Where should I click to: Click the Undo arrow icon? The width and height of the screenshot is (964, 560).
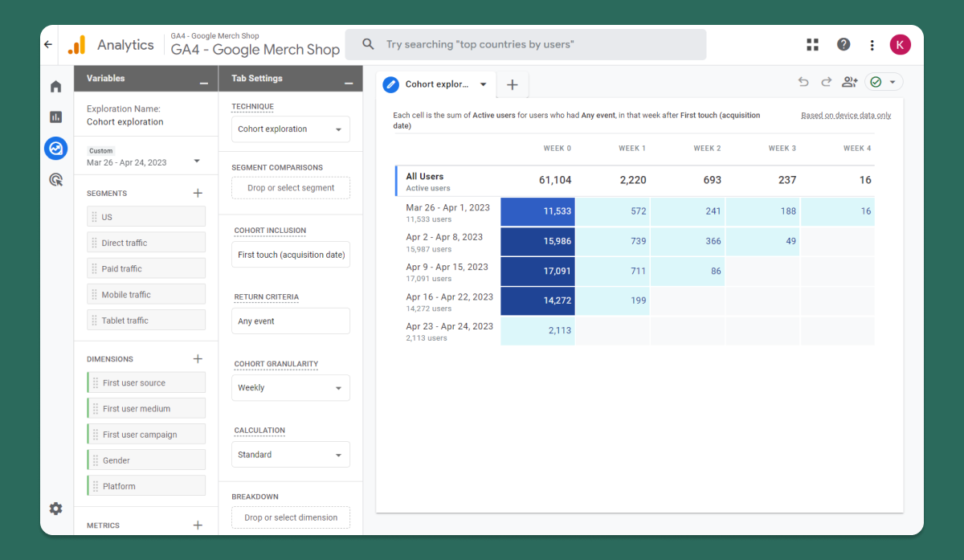(803, 82)
